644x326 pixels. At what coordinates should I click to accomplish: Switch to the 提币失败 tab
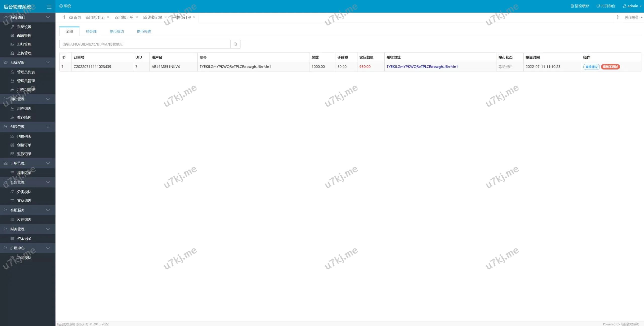[x=144, y=31]
